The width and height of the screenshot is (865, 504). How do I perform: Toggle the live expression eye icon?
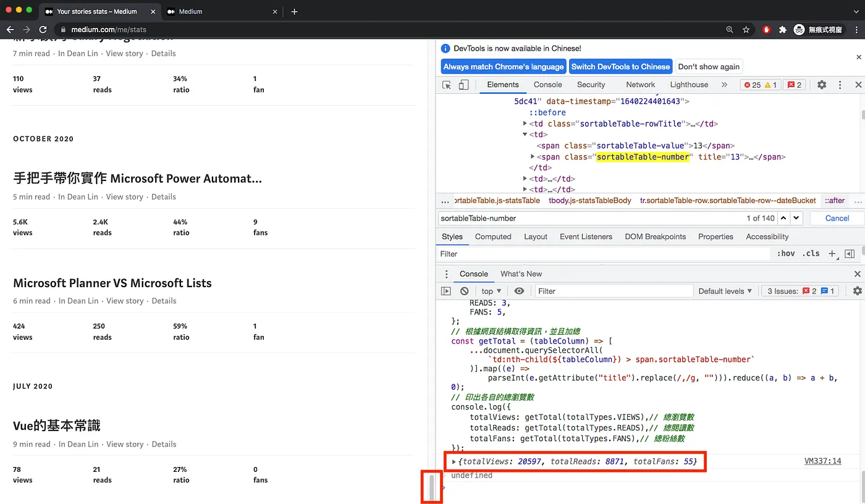click(x=519, y=291)
